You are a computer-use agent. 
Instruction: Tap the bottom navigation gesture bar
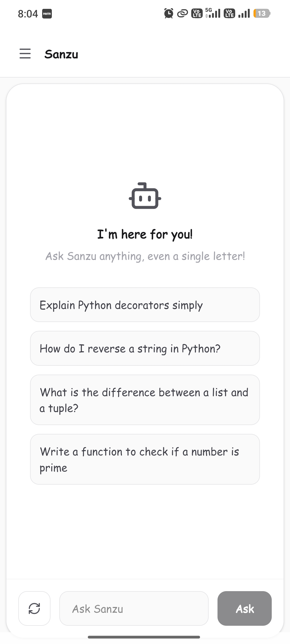point(144,637)
